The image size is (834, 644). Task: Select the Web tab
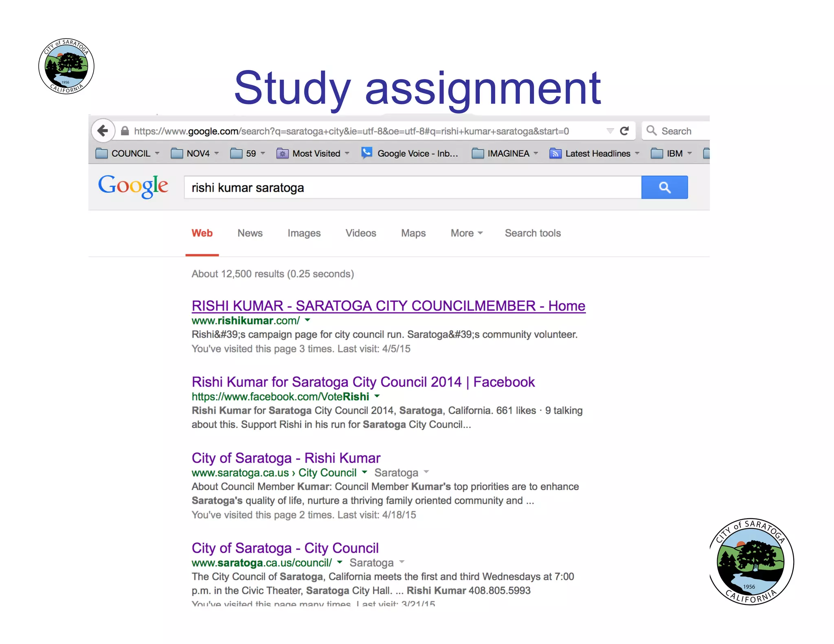pyautogui.click(x=202, y=233)
